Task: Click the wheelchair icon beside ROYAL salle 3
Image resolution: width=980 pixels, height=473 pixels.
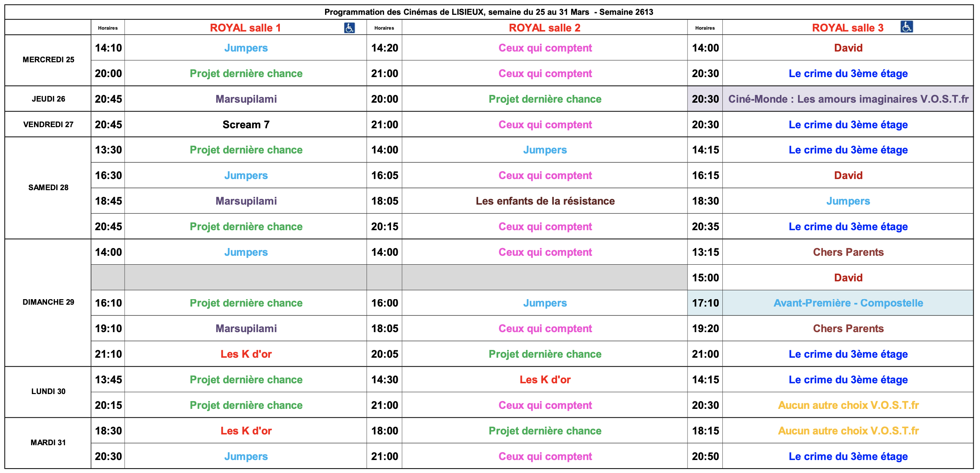Action: pyautogui.click(x=906, y=27)
